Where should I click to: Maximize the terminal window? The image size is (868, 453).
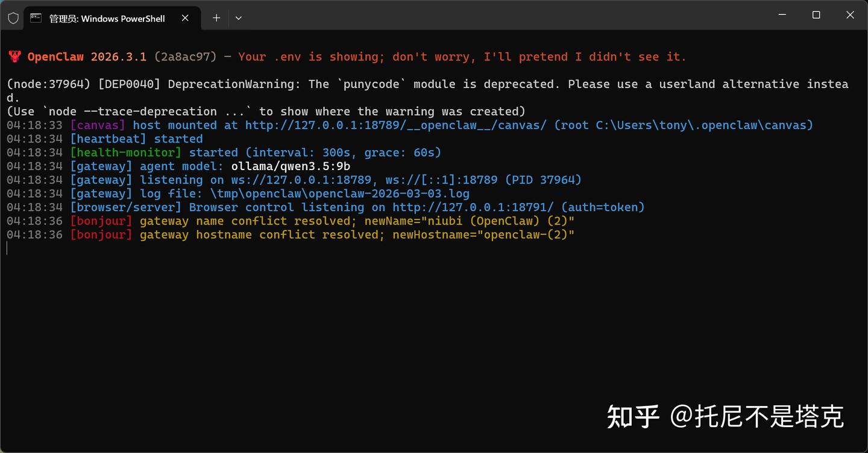[816, 15]
